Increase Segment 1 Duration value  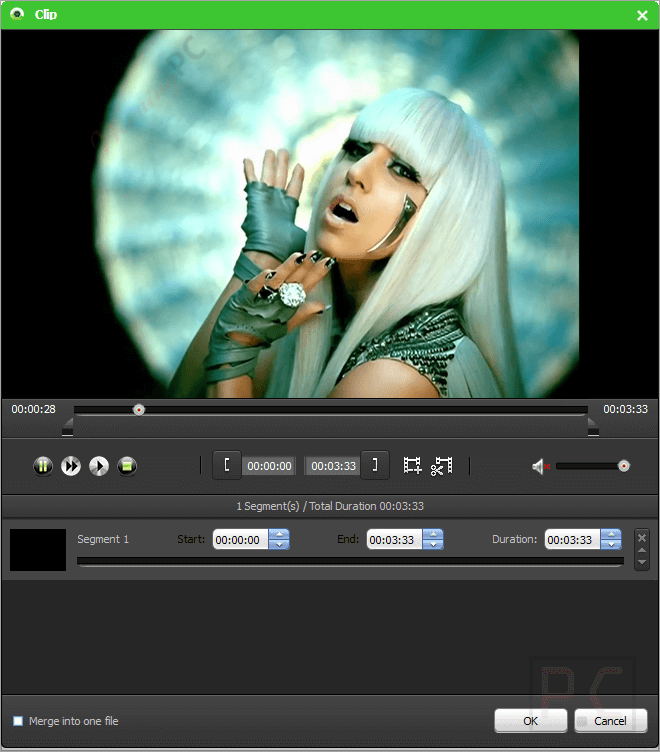point(611,534)
